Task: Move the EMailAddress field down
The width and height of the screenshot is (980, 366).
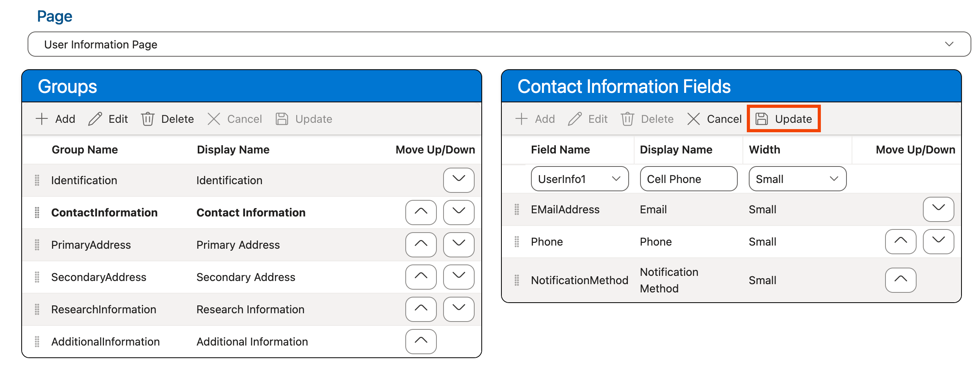Action: 939,209
